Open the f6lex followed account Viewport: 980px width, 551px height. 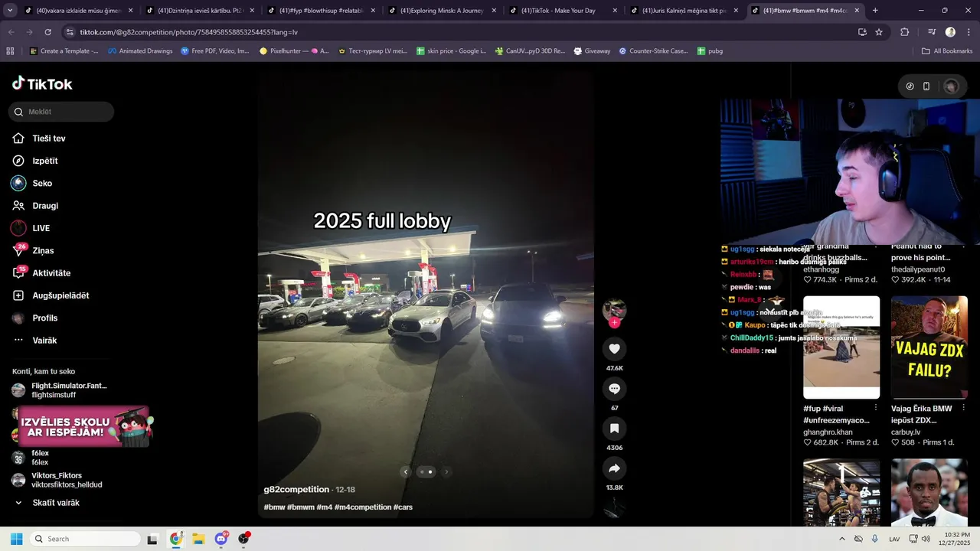click(x=40, y=458)
